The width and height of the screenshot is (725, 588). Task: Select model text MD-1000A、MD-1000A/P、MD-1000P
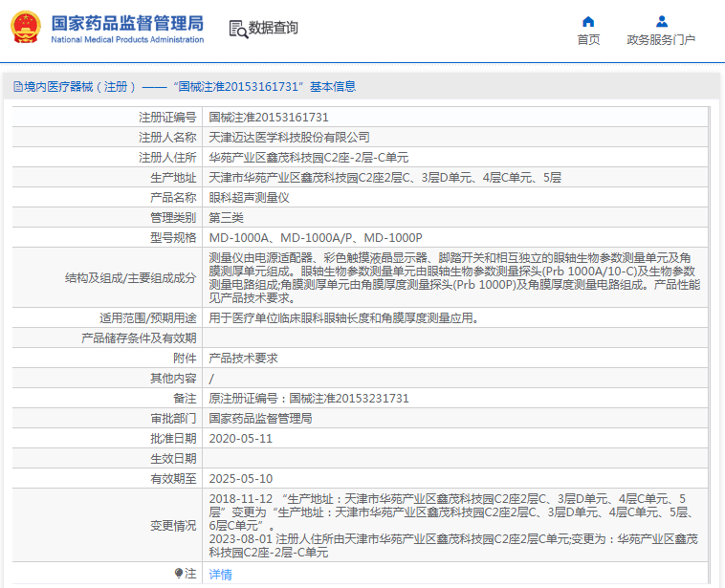coord(316,238)
